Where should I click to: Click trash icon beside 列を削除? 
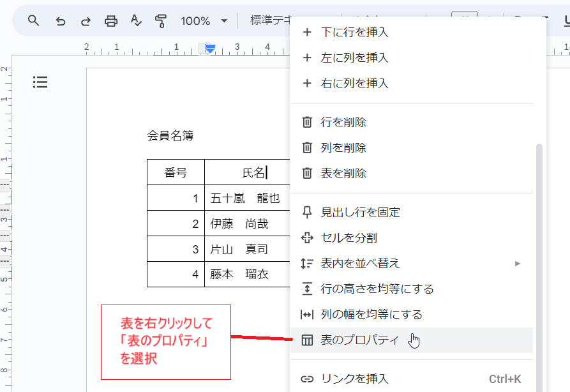(x=307, y=147)
